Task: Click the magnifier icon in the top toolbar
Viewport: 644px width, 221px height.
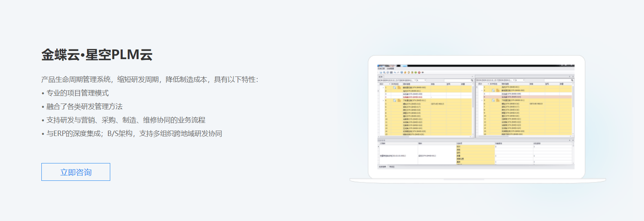Action: 384,72
